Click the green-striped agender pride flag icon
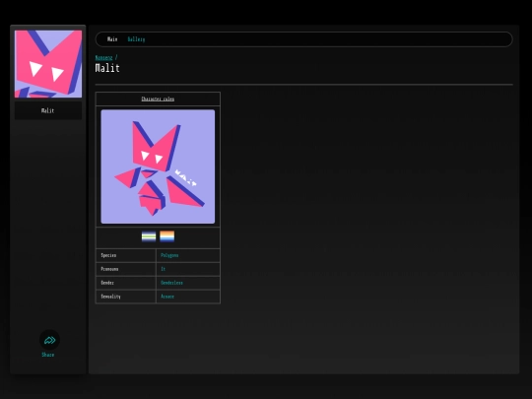The width and height of the screenshot is (532, 399). tap(149, 236)
